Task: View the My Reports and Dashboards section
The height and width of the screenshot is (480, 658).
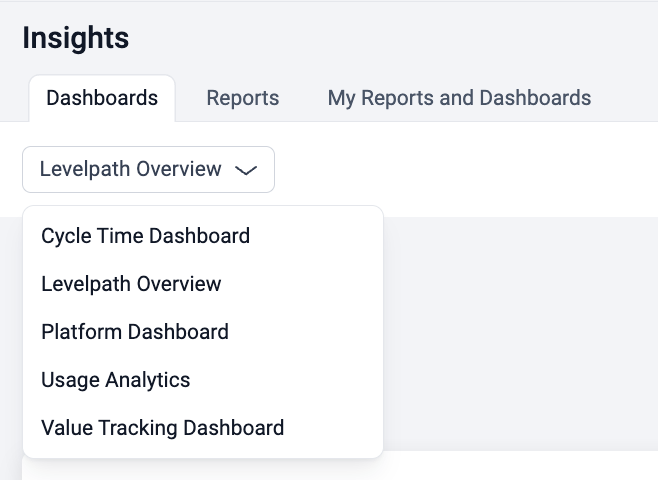Action: [x=459, y=98]
